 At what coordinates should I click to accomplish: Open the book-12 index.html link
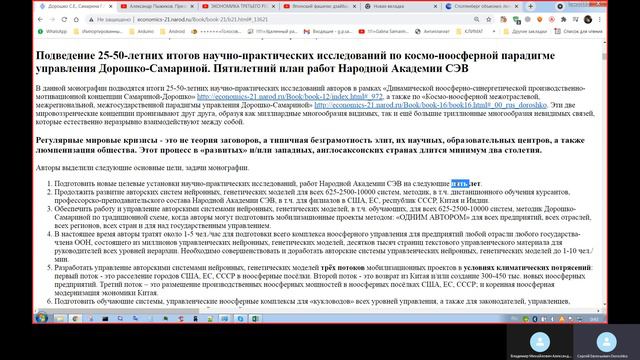[290, 97]
